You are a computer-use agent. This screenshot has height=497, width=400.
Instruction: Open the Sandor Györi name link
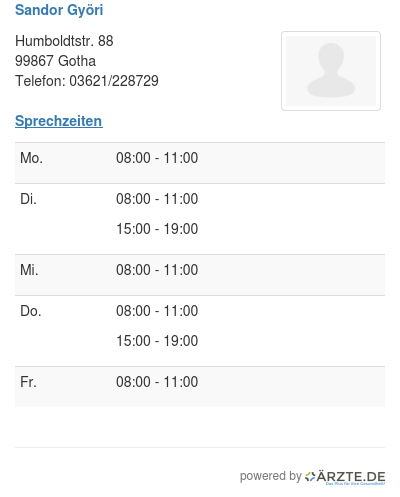pyautogui.click(x=59, y=10)
